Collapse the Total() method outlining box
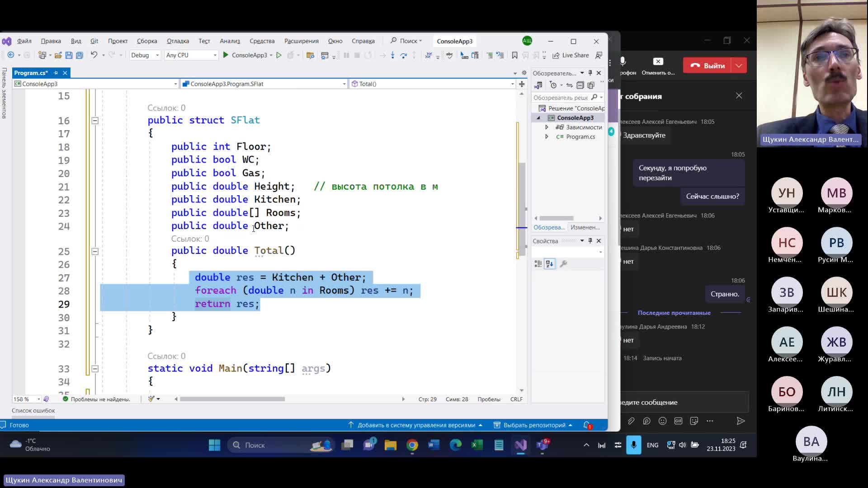Viewport: 868px width, 488px height. point(95,251)
